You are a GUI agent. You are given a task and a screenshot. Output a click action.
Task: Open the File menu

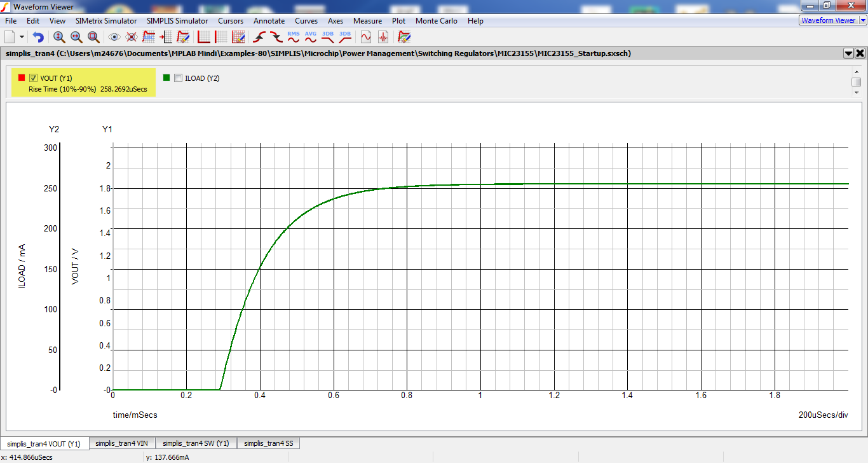coord(11,21)
